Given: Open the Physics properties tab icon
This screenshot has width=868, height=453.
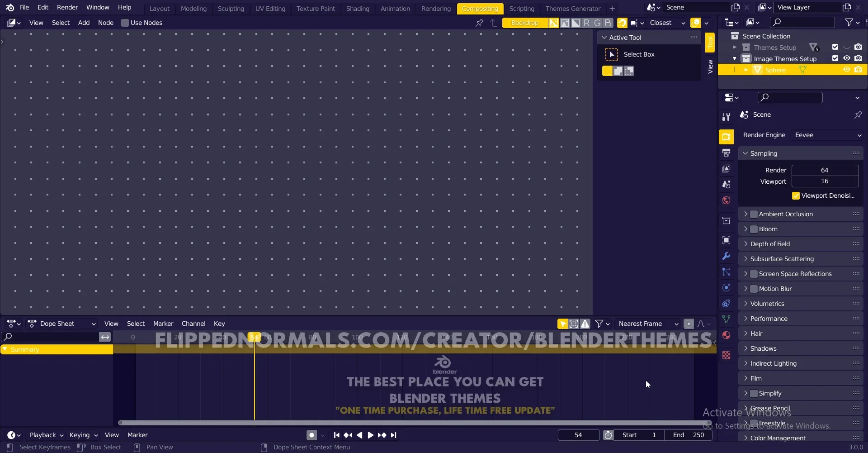Looking at the screenshot, I should click(x=726, y=287).
